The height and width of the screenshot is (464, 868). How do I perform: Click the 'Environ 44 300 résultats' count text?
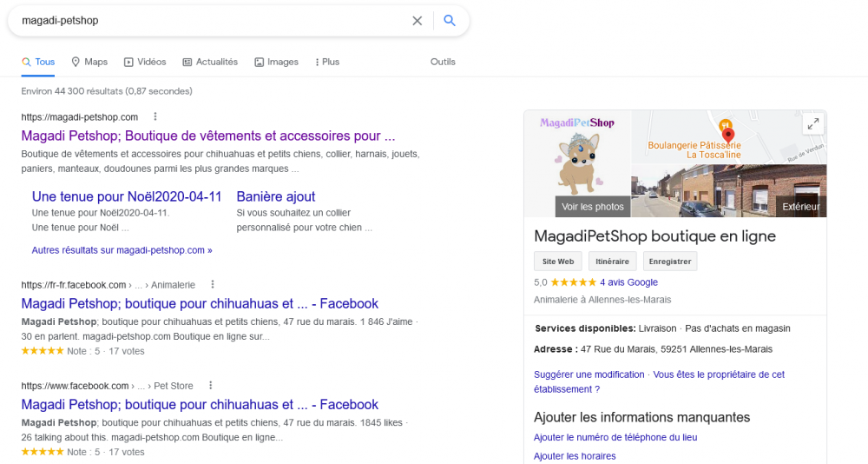click(107, 91)
